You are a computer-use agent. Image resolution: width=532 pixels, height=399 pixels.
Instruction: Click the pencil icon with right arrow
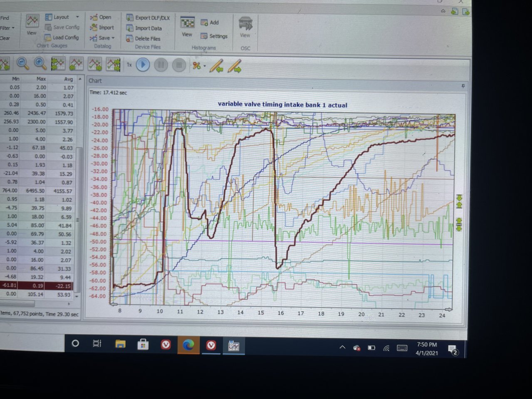[235, 66]
